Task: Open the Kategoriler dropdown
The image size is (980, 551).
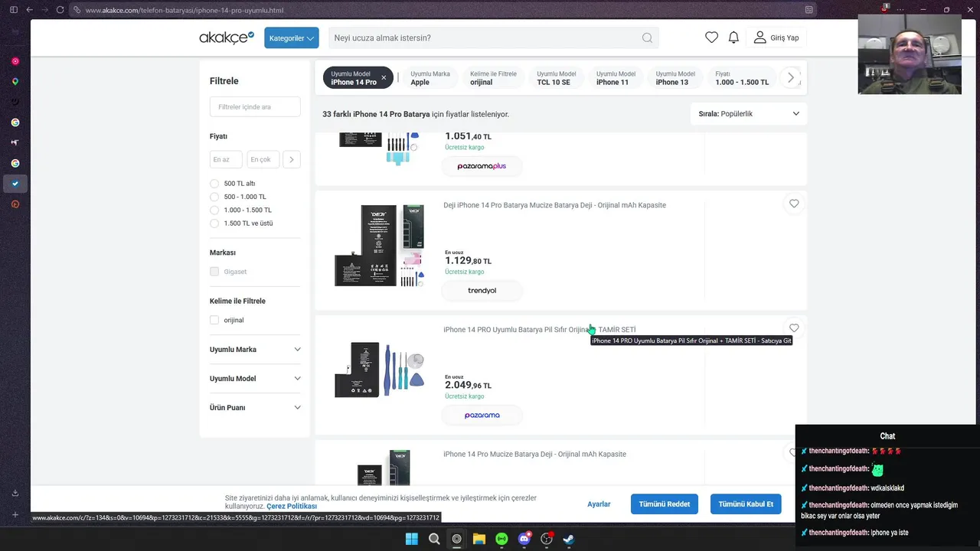Action: [x=292, y=37]
